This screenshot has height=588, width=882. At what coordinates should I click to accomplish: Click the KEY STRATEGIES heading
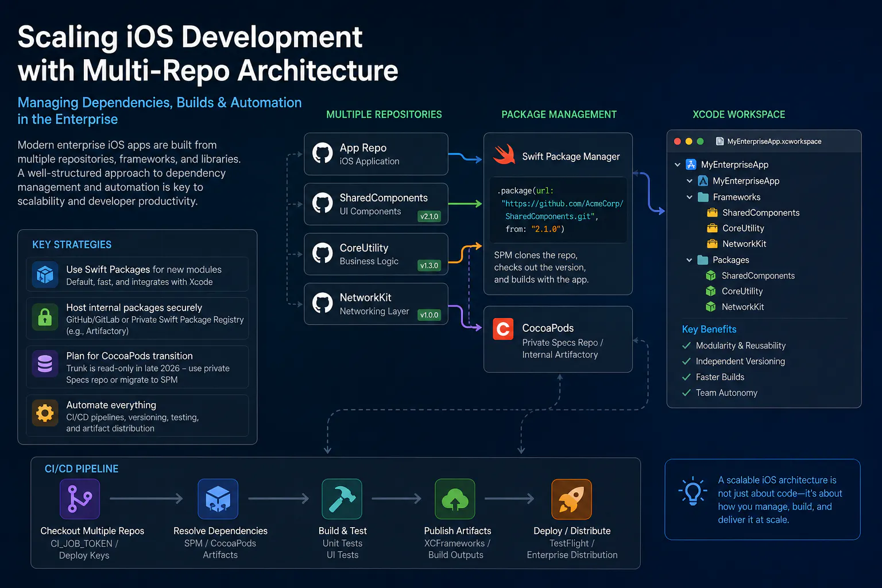pyautogui.click(x=72, y=245)
